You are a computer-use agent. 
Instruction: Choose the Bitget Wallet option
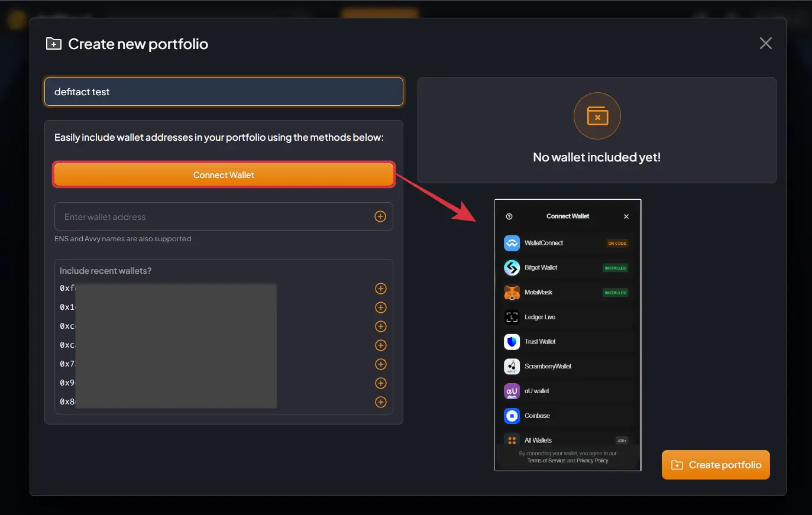[x=567, y=268]
